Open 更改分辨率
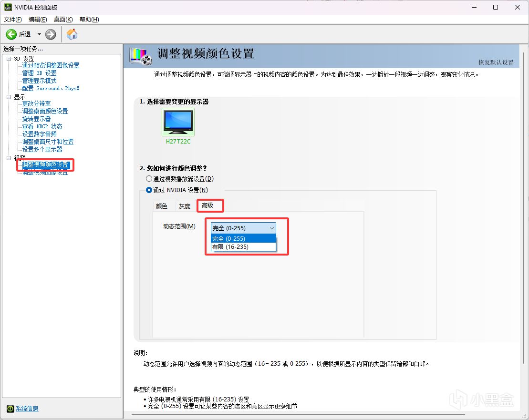Viewport: 529px width, 420px height. tap(36, 103)
